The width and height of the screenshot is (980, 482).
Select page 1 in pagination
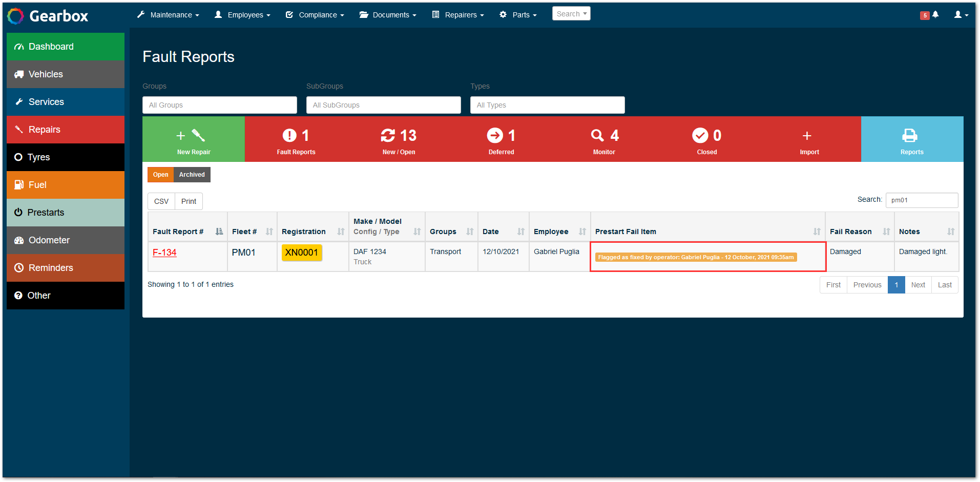pos(896,285)
